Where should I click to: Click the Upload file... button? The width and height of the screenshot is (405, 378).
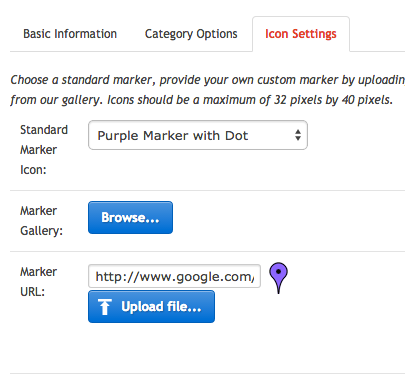(x=151, y=306)
